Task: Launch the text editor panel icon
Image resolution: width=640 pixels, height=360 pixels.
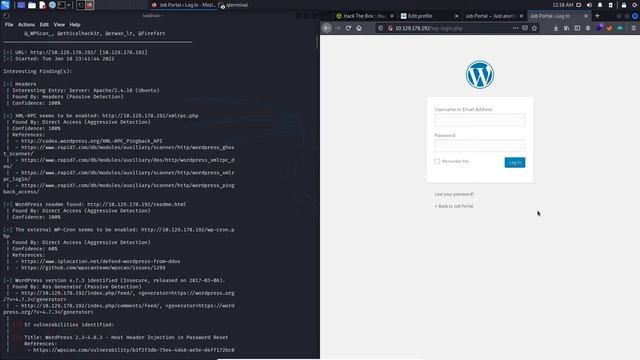Action: click(x=42, y=5)
